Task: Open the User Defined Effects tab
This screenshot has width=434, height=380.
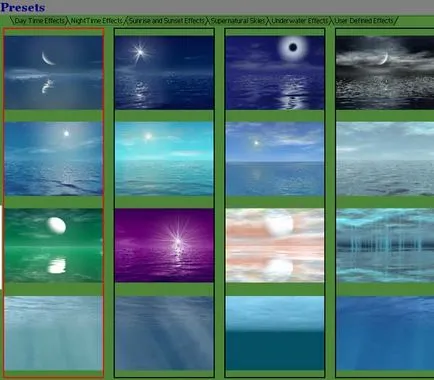Action: pos(364,21)
